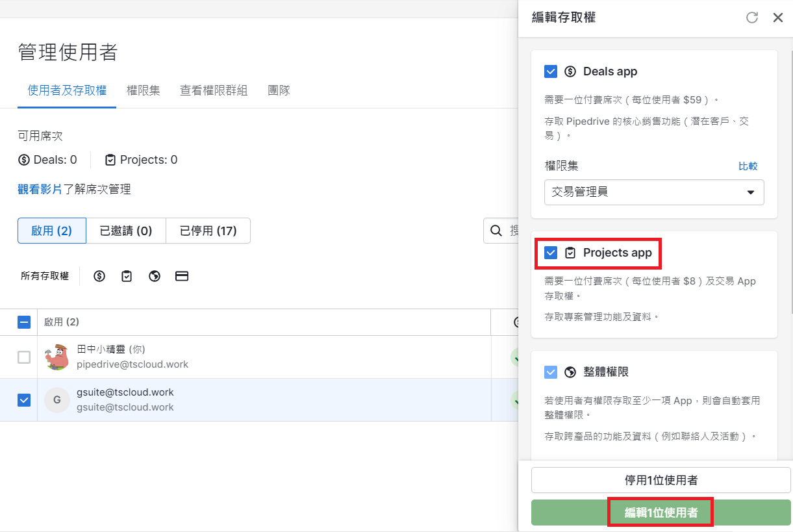Uncheck the Deals app checkbox
The image size is (793, 532).
point(551,71)
